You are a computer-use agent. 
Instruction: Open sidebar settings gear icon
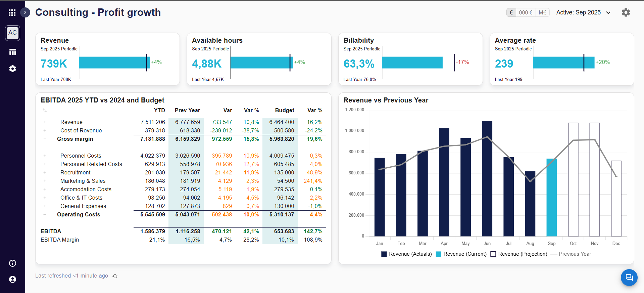13,69
